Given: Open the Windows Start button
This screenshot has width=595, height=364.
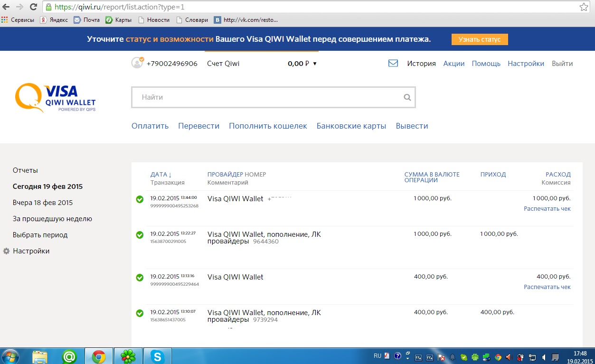Looking at the screenshot, I should [x=10, y=356].
